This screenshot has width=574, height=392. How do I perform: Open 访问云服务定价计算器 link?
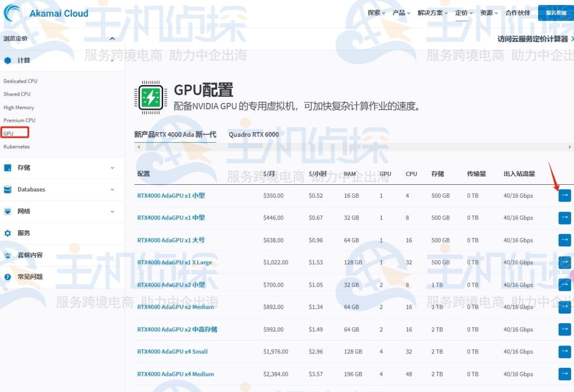[x=533, y=39]
